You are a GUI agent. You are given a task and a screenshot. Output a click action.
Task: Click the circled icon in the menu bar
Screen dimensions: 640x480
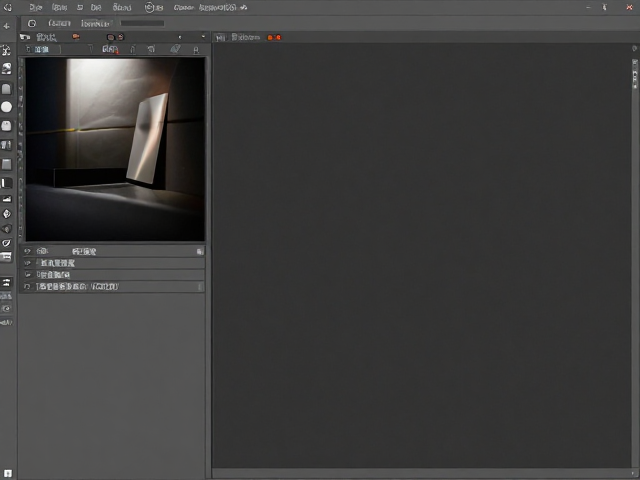[x=150, y=7]
